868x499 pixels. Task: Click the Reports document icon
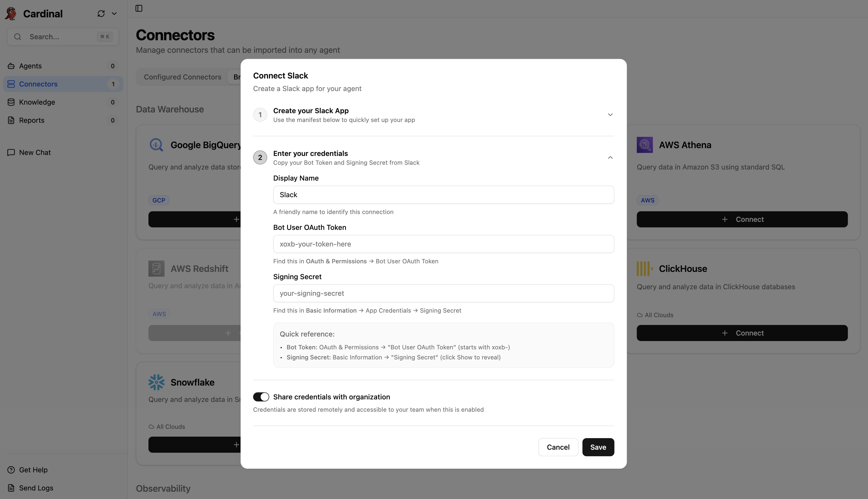click(x=11, y=120)
